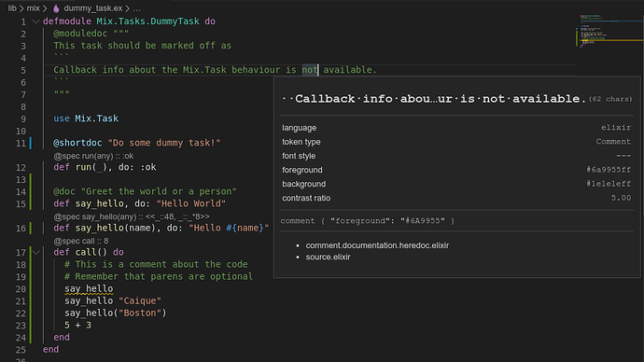
Task: Click the 'Comment' token type value
Action: click(613, 142)
